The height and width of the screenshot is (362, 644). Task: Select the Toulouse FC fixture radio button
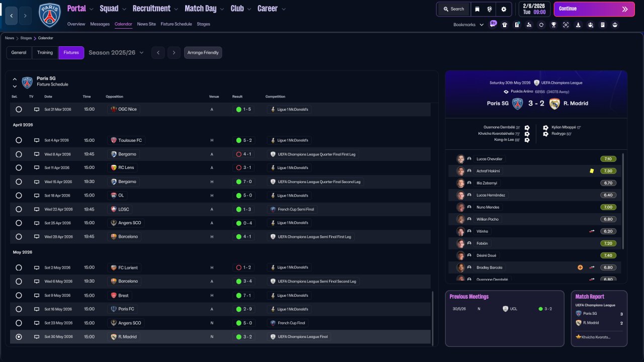click(x=19, y=140)
